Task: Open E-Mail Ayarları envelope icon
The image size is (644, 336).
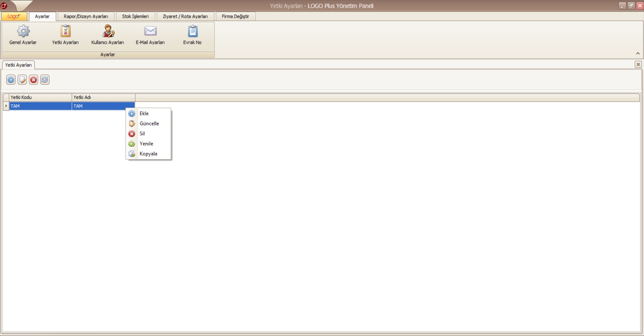Action: pos(150,31)
